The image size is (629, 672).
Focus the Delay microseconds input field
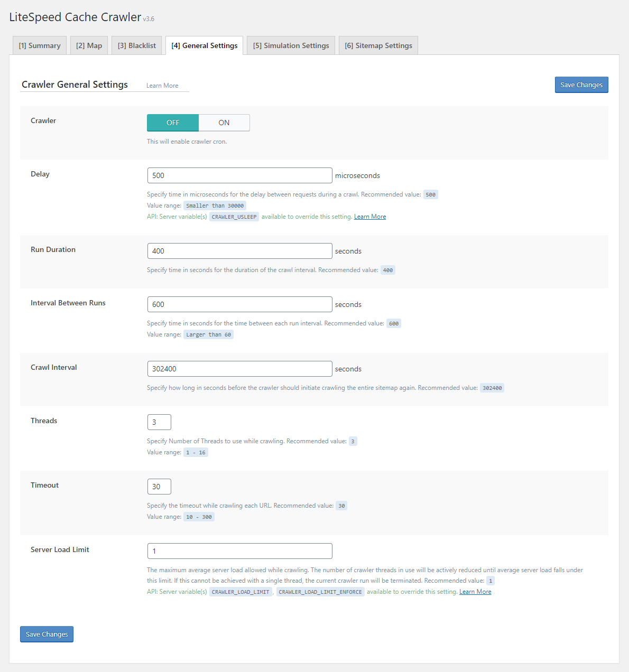[240, 175]
